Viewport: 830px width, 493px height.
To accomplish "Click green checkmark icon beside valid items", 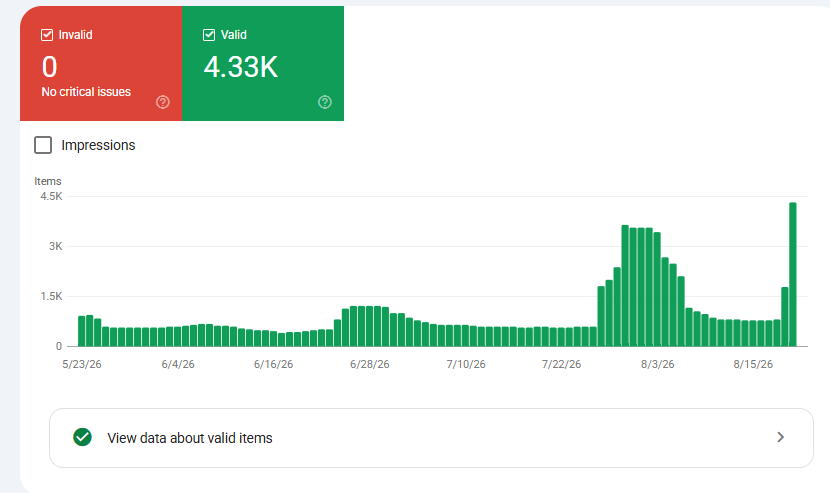I will [x=83, y=437].
